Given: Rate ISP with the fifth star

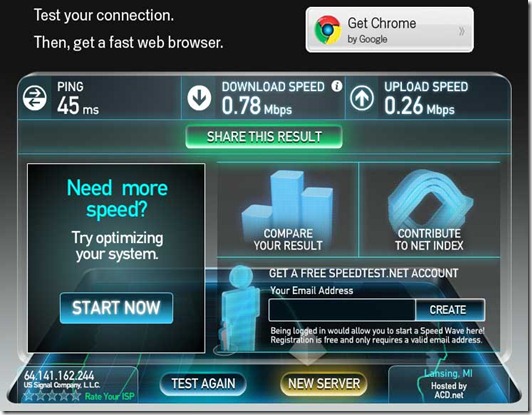Looking at the screenshot, I should coord(76,396).
